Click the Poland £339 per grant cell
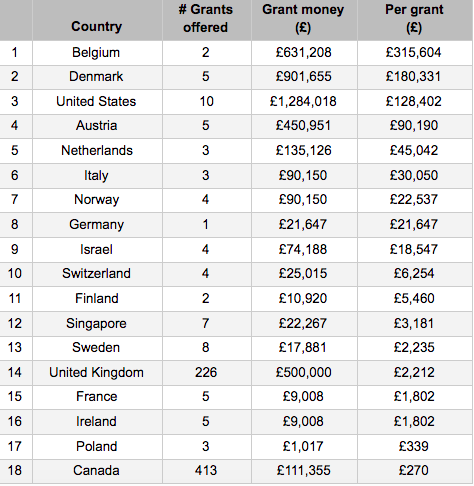 coord(415,447)
